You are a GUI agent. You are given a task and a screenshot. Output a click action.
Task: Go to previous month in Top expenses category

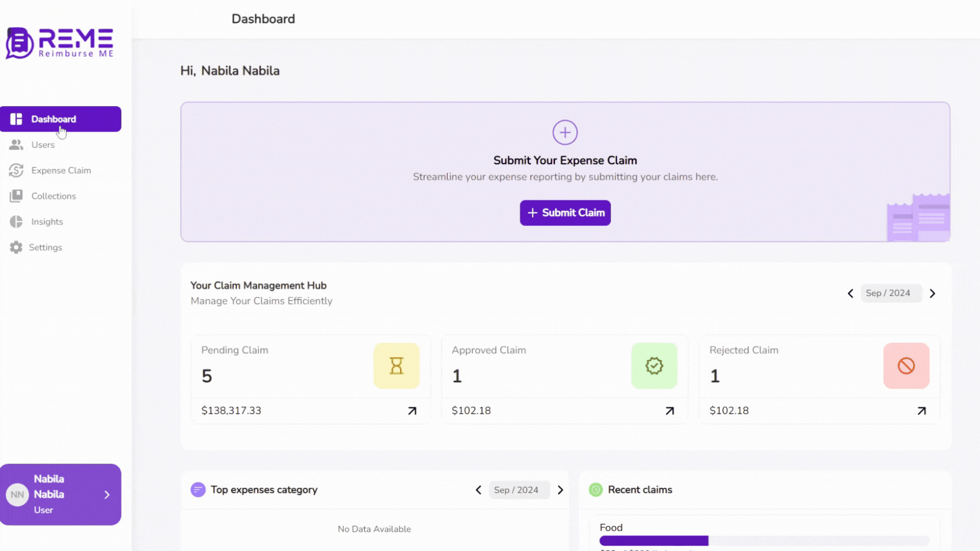coord(478,490)
